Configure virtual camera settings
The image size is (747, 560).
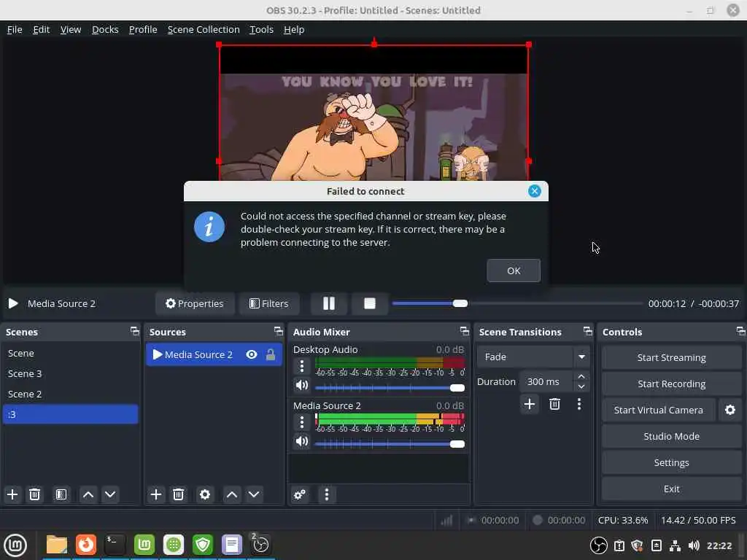point(729,410)
